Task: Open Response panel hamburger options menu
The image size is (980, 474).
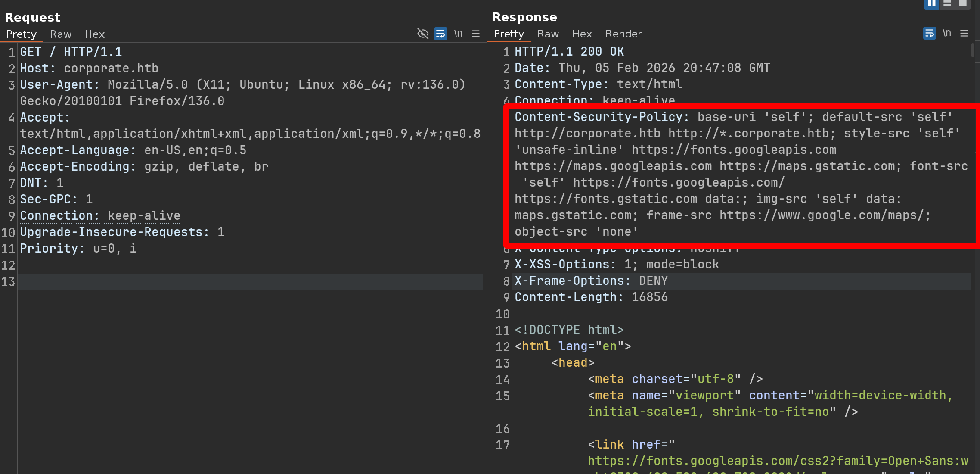Action: click(964, 33)
